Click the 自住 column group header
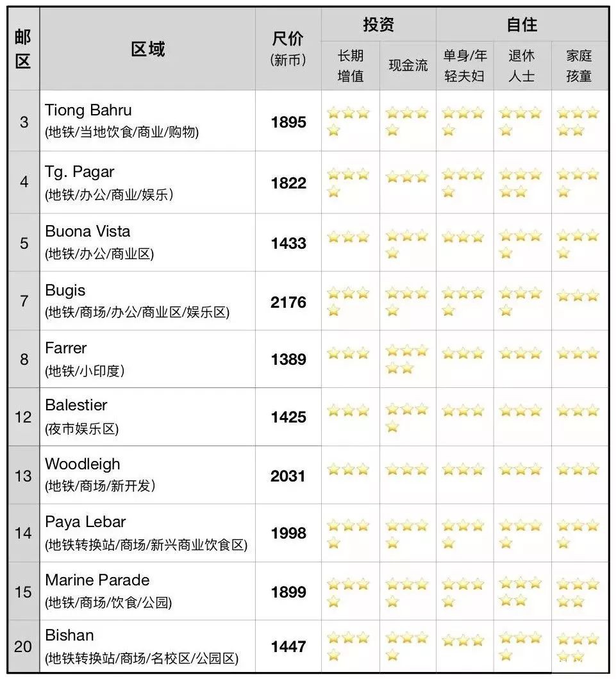Image resolution: width=616 pixels, height=679 pixels. click(522, 25)
